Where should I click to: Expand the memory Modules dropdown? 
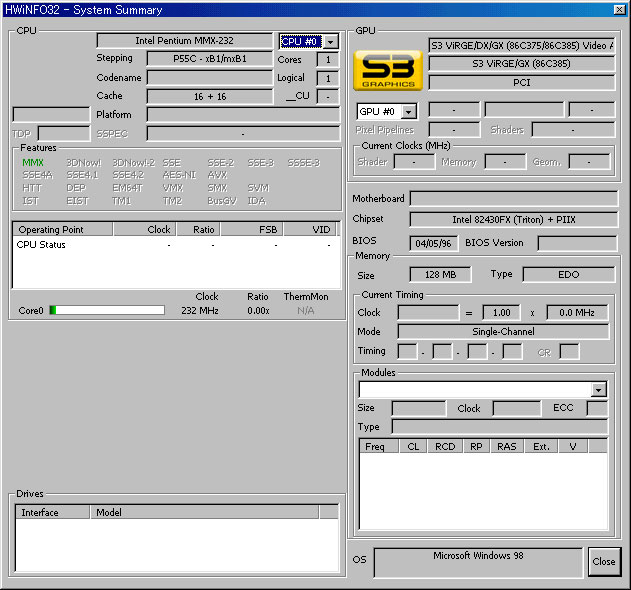598,390
